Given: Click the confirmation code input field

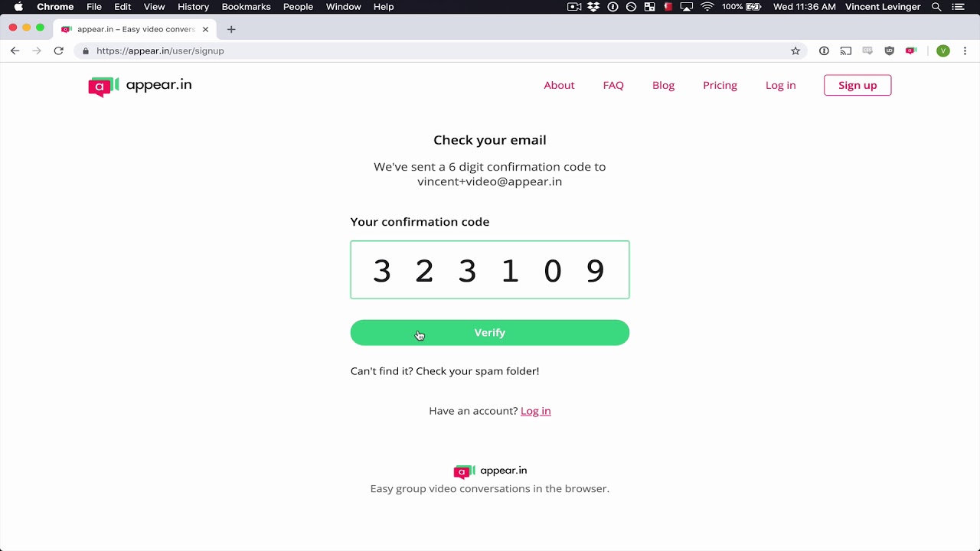Looking at the screenshot, I should point(490,270).
